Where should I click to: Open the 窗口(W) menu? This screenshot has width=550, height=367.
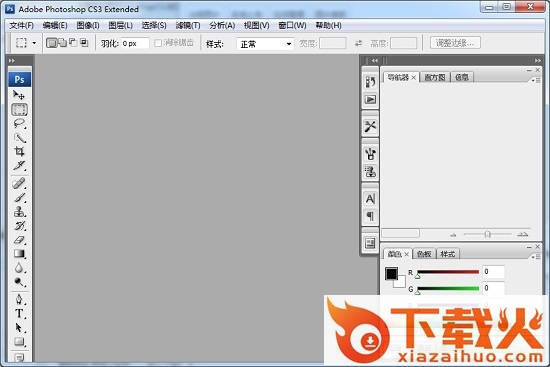click(292, 25)
